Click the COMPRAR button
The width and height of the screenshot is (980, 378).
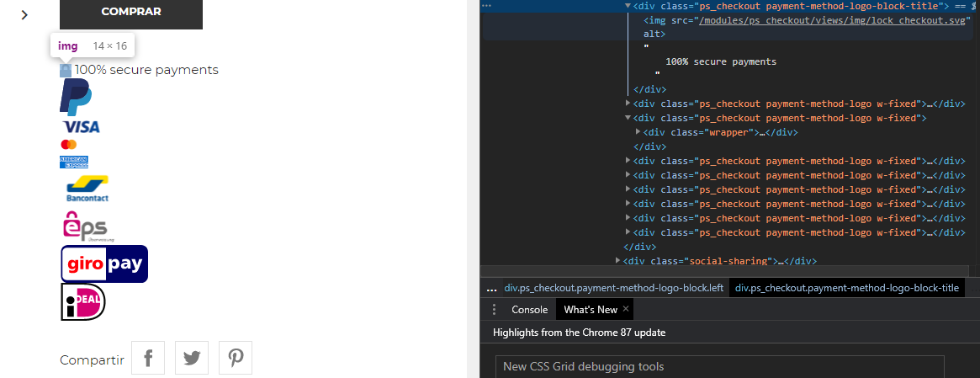tap(131, 13)
